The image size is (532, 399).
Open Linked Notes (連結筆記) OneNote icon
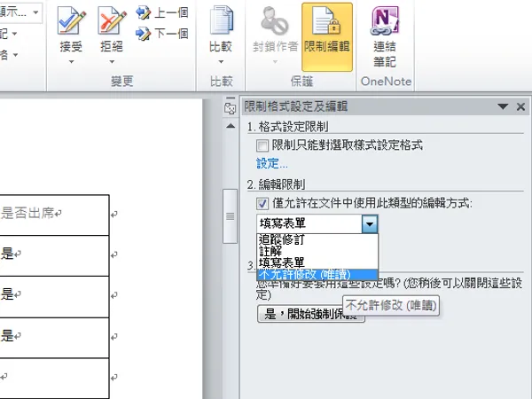[x=385, y=20]
